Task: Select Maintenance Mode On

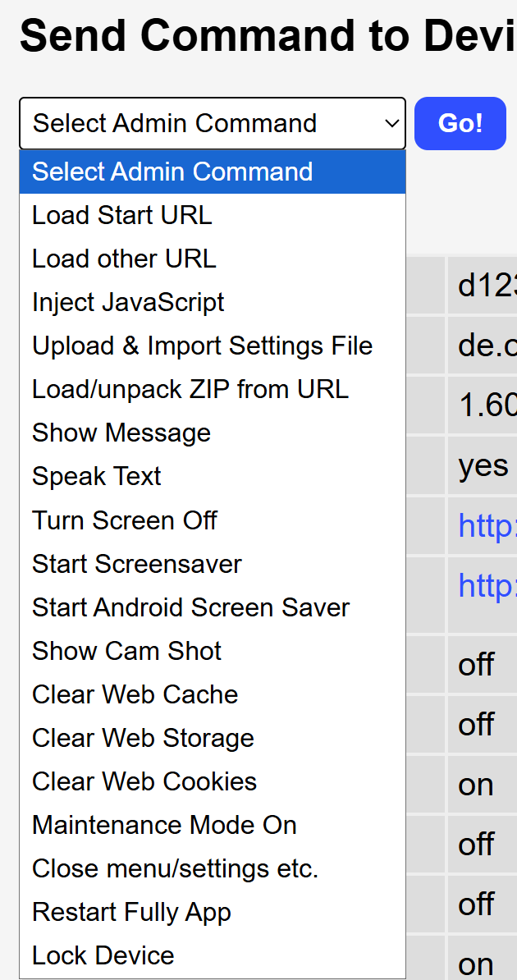Action: coord(165,825)
